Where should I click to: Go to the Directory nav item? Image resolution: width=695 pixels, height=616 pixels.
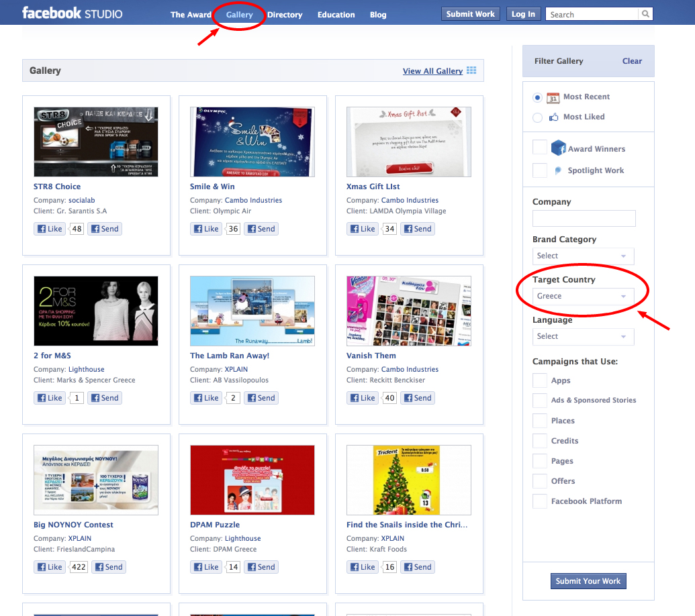(x=285, y=15)
